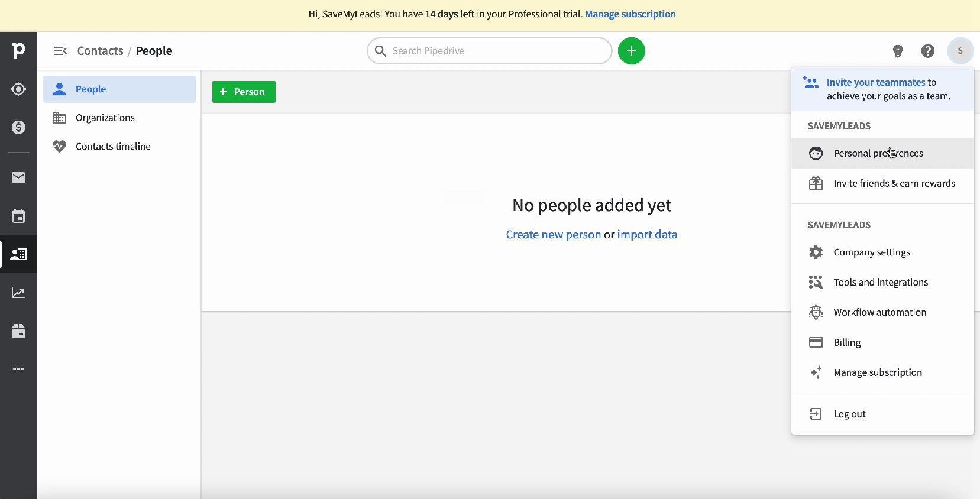Collapse the navigation menu toggle icon
The height and width of the screenshot is (499, 980).
(x=60, y=51)
